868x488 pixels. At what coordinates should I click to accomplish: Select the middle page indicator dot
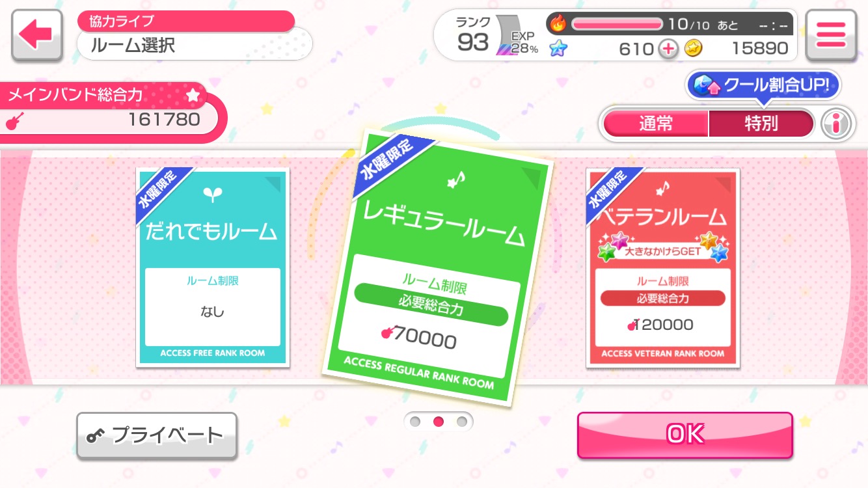tap(439, 422)
